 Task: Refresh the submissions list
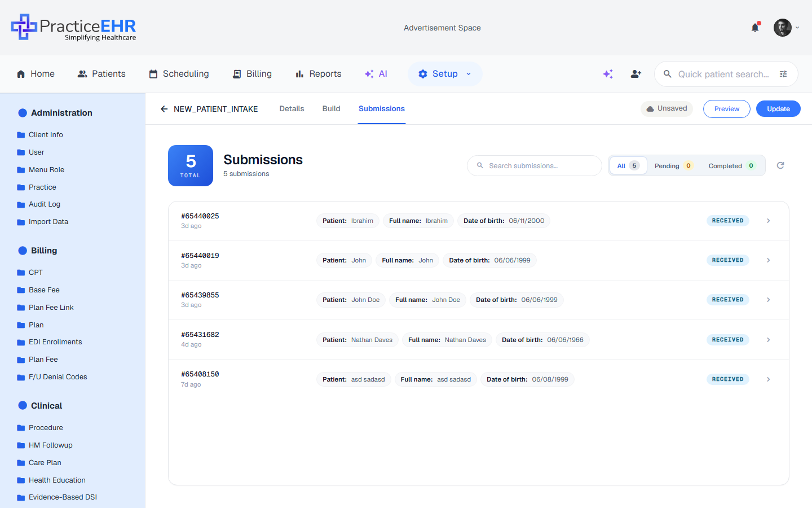(780, 165)
